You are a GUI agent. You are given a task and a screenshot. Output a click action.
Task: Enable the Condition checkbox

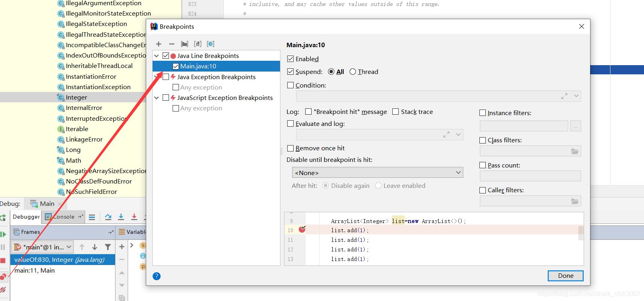(x=290, y=85)
